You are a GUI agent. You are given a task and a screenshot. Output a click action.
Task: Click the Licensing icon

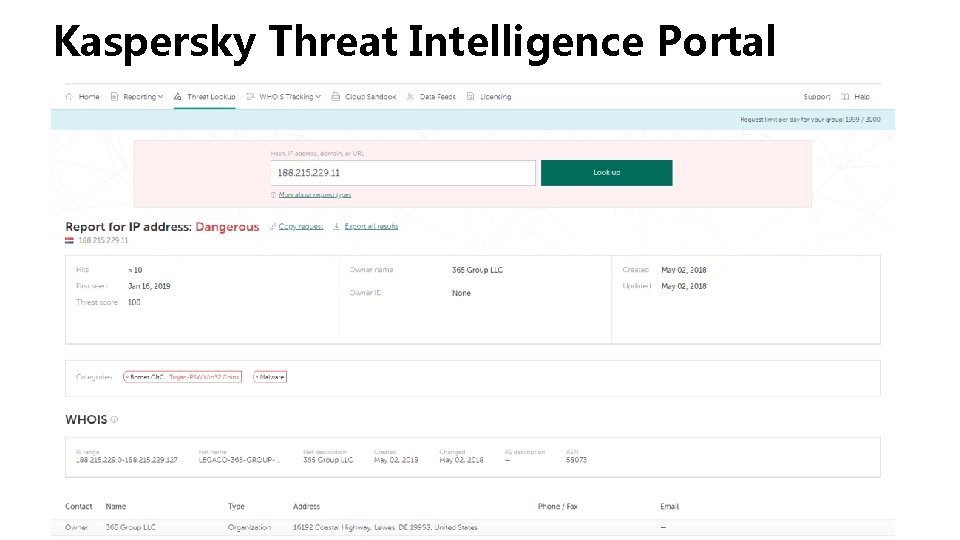click(470, 97)
